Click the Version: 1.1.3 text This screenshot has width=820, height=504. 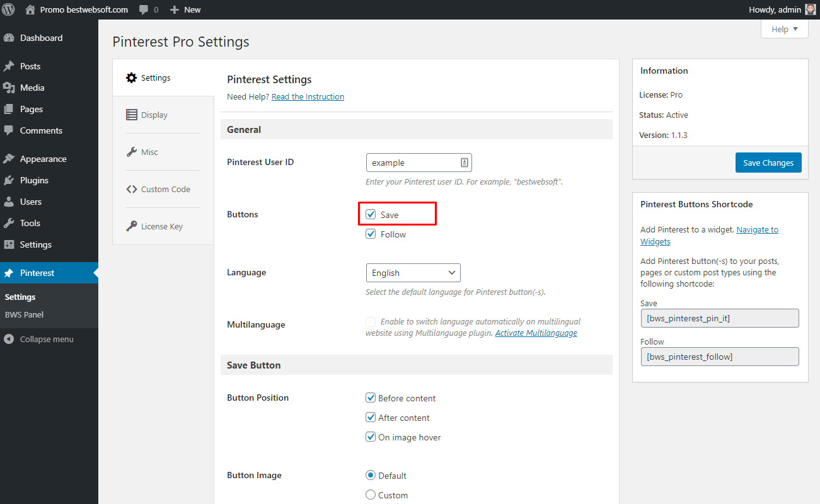click(x=664, y=135)
